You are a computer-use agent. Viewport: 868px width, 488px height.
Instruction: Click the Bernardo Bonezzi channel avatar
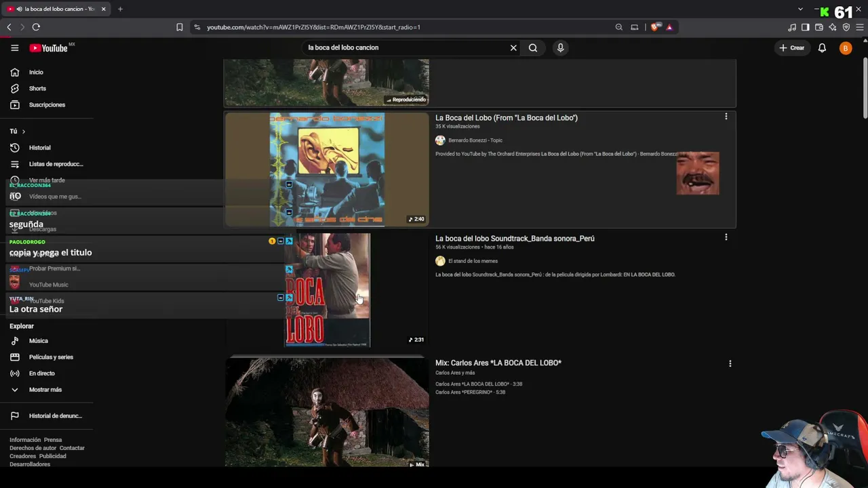pos(440,140)
